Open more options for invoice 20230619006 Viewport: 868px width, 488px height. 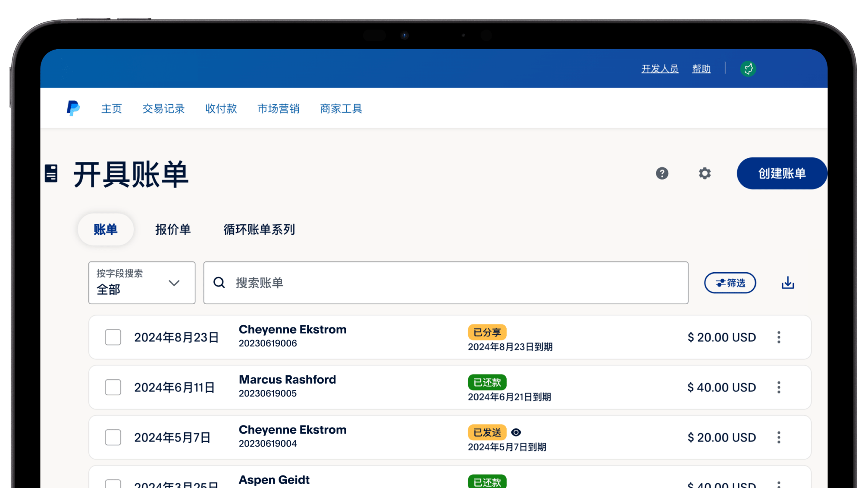click(779, 337)
